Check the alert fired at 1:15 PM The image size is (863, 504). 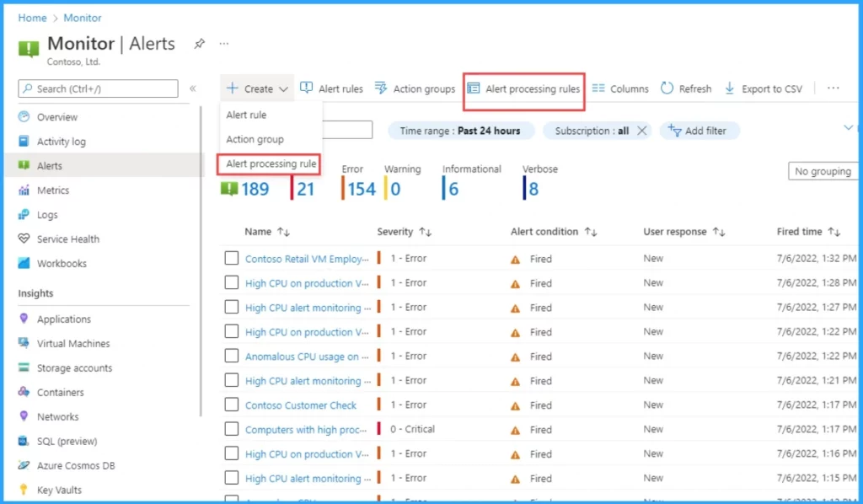pos(232,478)
